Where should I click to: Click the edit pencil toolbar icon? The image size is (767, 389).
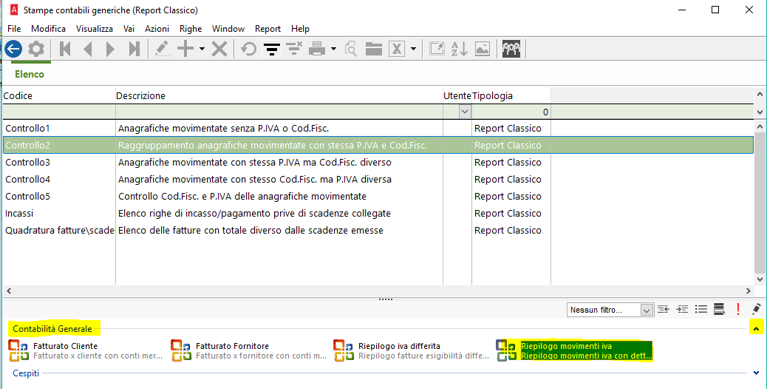coord(162,49)
